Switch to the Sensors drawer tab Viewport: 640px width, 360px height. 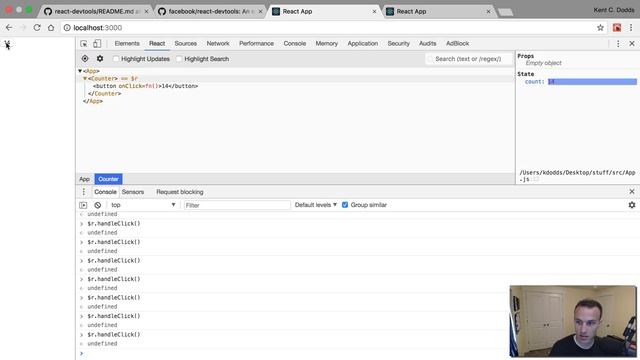pos(133,192)
